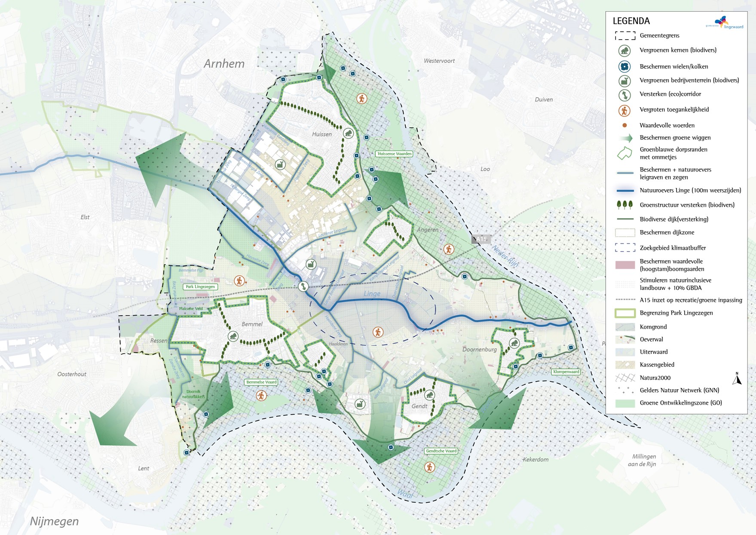Viewport: 756px width, 535px height.
Task: Select the Groenblauwe dorpsranden legend symbol
Action: pyautogui.click(x=624, y=153)
